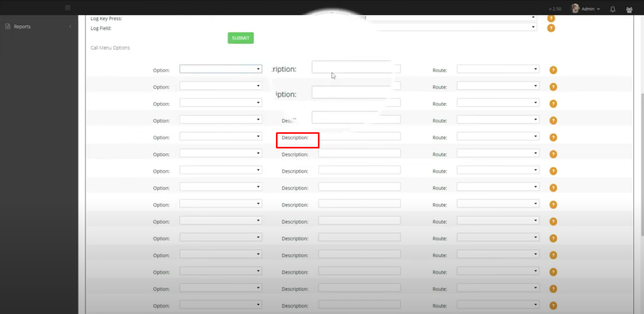
Task: Click help icon in second Call Menu Options row
Action: (553, 87)
